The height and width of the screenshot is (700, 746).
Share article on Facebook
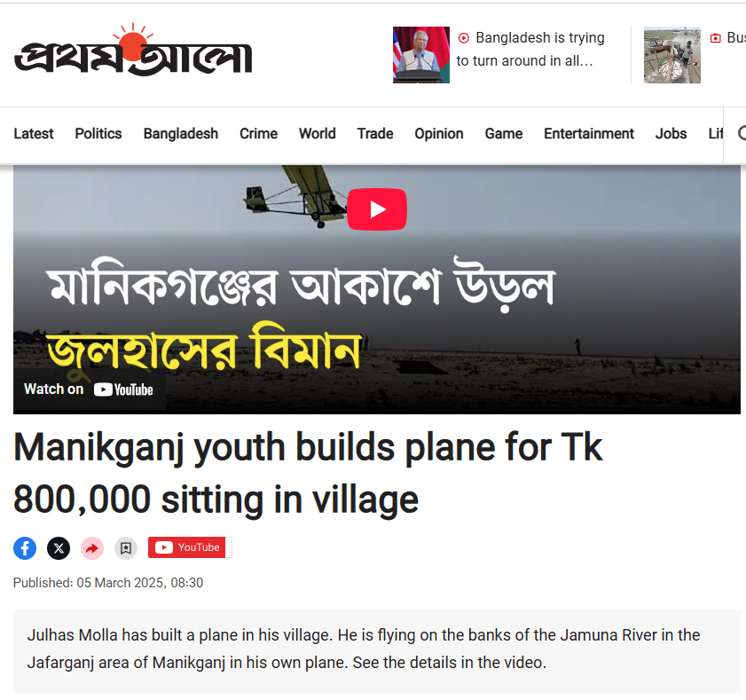(x=25, y=548)
